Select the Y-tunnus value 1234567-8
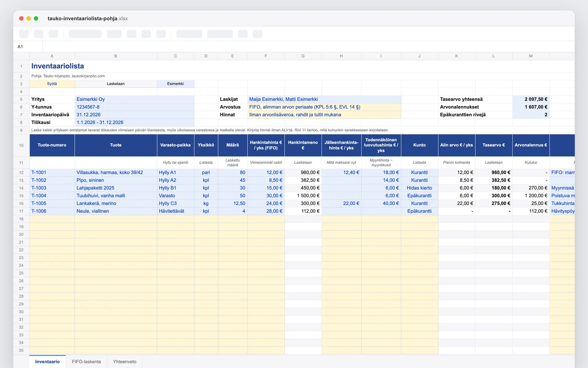The height and width of the screenshot is (368, 588). point(135,107)
